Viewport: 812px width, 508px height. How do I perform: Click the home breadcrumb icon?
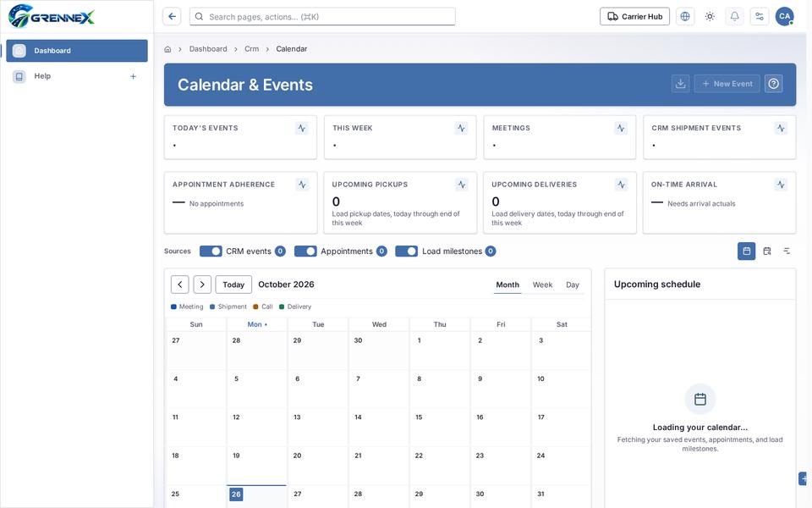click(167, 49)
